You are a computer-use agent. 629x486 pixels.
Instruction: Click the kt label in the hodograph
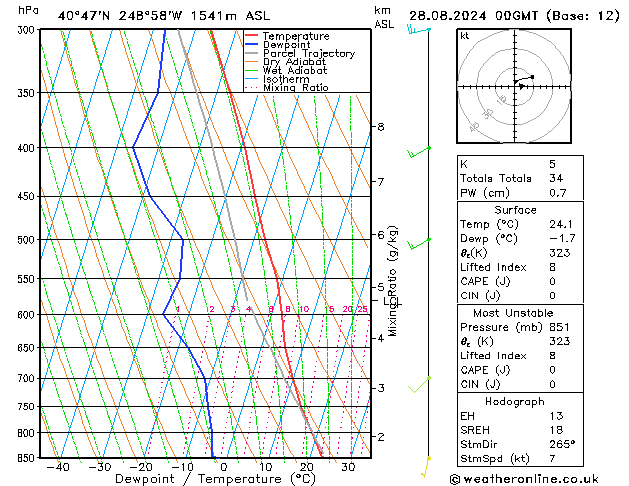pyautogui.click(x=465, y=36)
